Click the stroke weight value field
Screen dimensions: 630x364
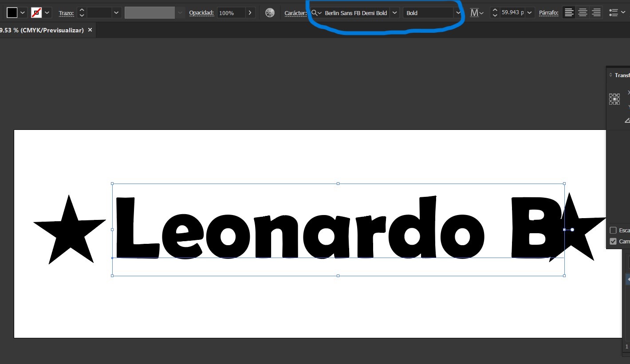click(99, 13)
